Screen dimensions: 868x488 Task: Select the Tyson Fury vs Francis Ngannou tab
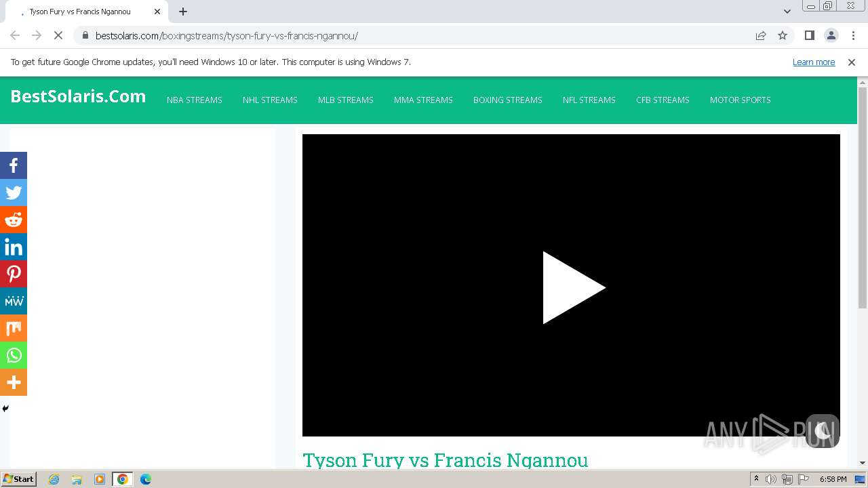point(86,12)
